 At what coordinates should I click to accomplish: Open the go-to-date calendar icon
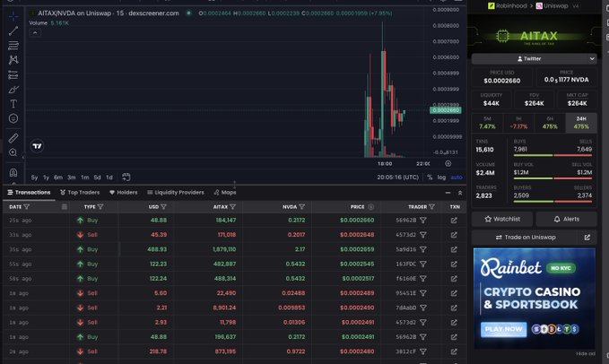tap(126, 177)
